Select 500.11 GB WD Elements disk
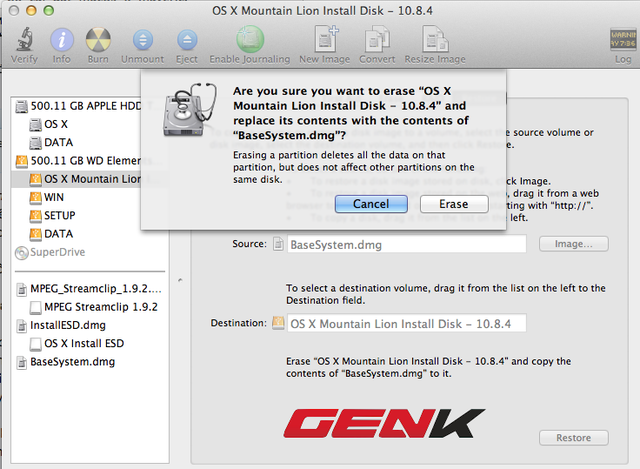This screenshot has height=469, width=640. (78, 161)
